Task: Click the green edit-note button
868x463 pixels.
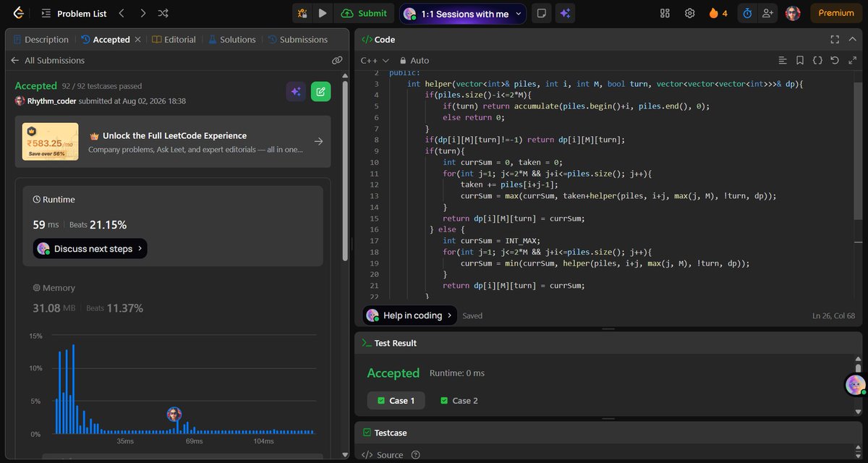Action: click(x=321, y=91)
